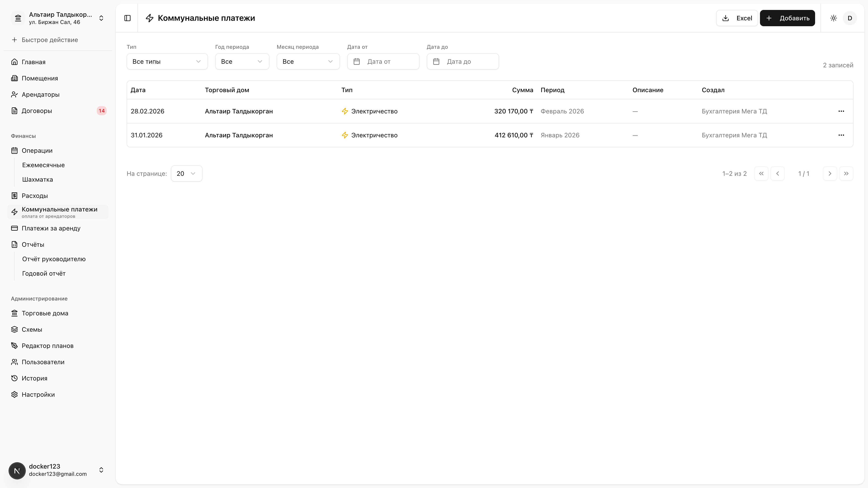The height and width of the screenshot is (488, 868).
Task: Open Годовой отчёт
Action: tap(44, 273)
